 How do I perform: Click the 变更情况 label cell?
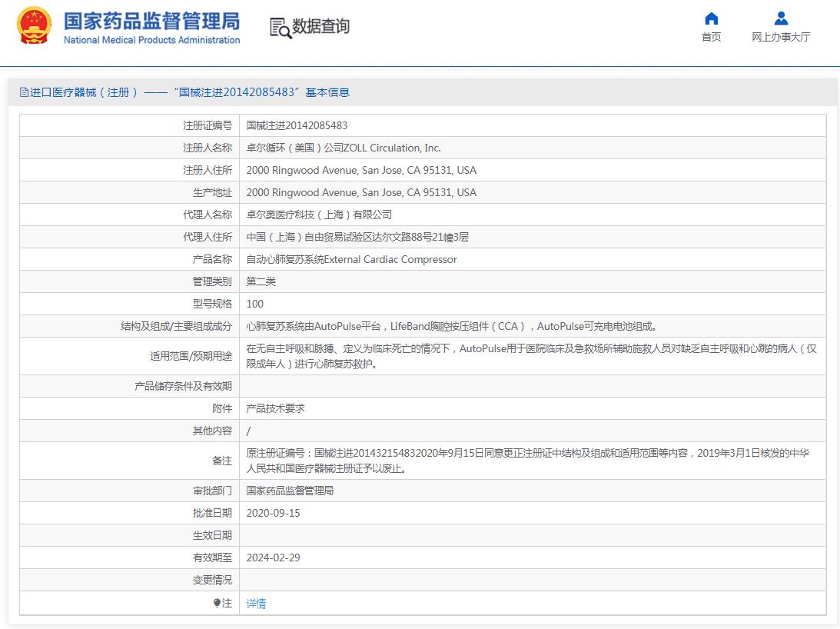coord(129,580)
